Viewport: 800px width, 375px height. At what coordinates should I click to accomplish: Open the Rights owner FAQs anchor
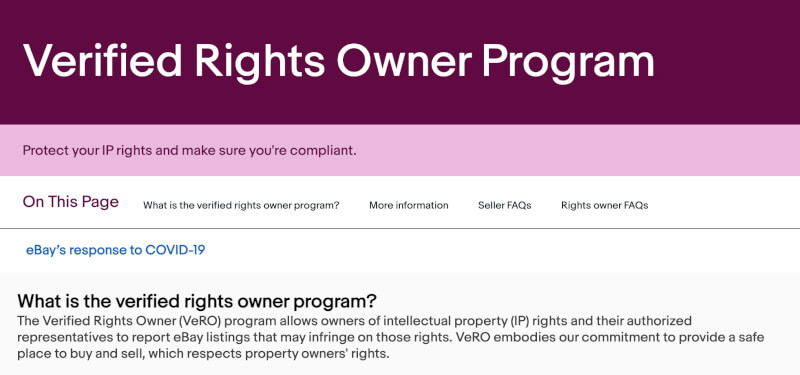coord(605,206)
